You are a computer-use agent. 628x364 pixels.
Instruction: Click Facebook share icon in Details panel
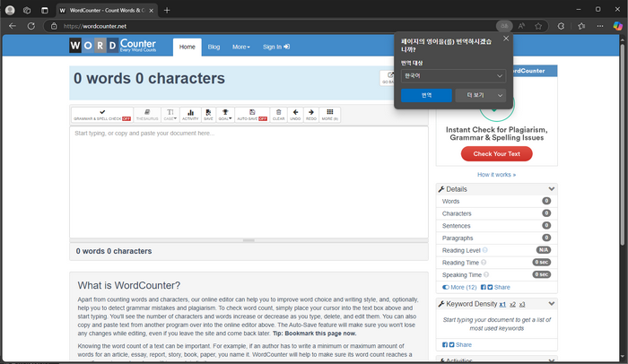point(483,287)
